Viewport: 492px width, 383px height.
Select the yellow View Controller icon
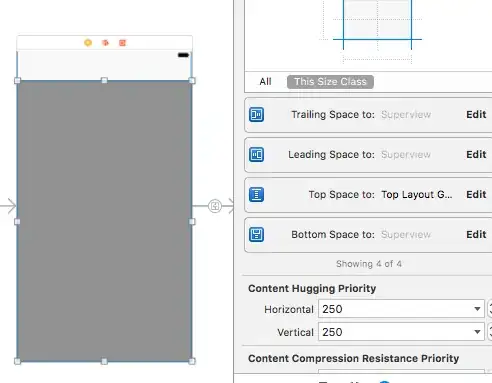click(x=88, y=43)
